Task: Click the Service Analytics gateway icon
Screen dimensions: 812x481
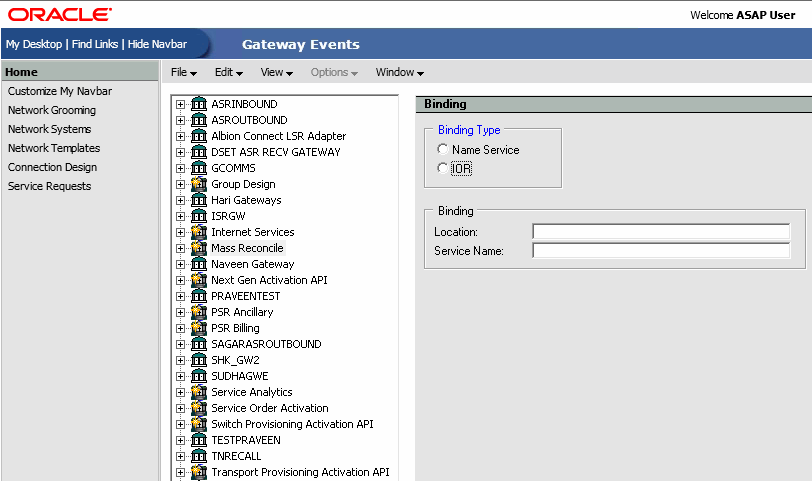Action: click(199, 392)
